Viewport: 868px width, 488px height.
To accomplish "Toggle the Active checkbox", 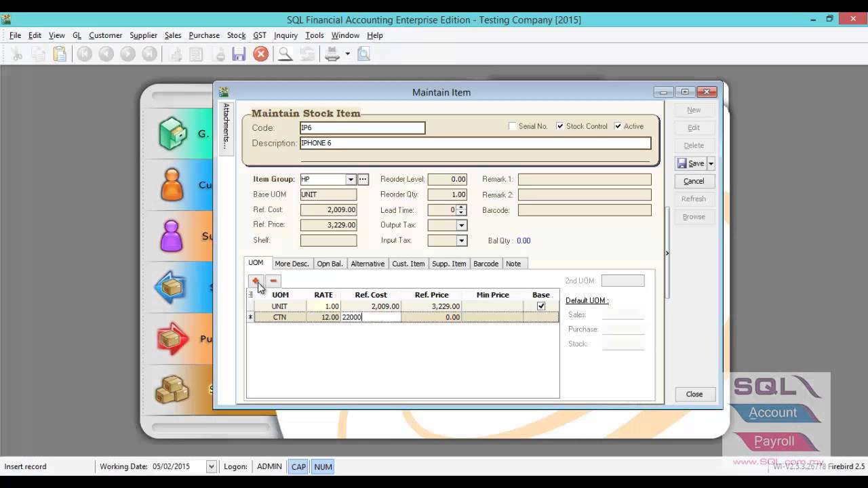I will tap(618, 126).
